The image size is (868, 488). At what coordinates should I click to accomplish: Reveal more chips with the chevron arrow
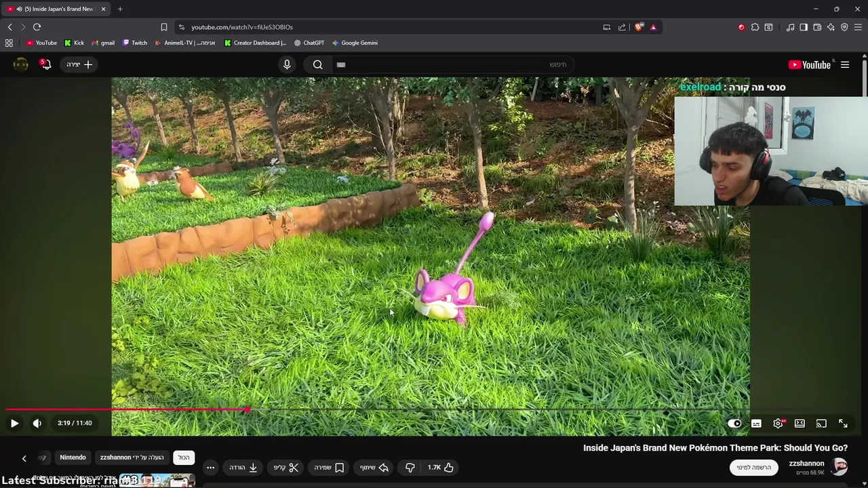pos(24,458)
